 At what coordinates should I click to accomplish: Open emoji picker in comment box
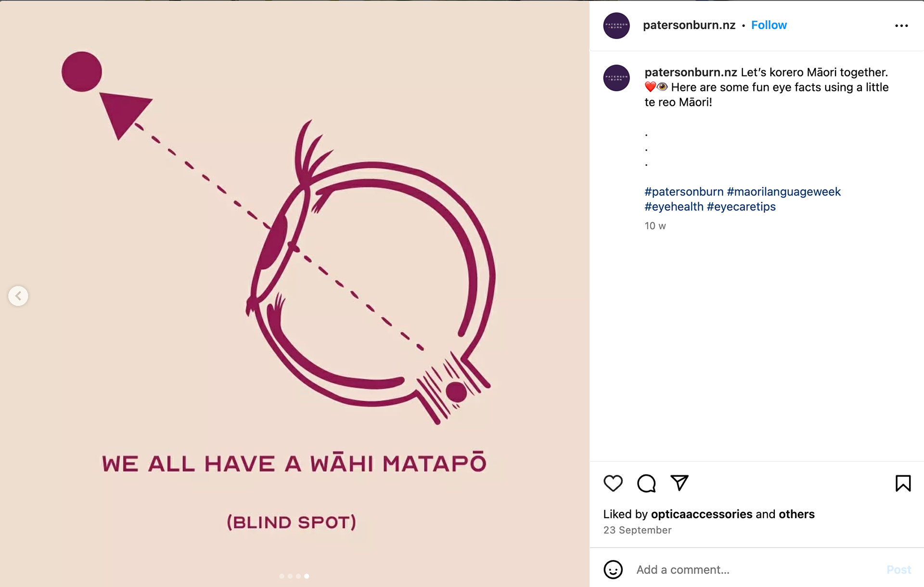click(613, 570)
